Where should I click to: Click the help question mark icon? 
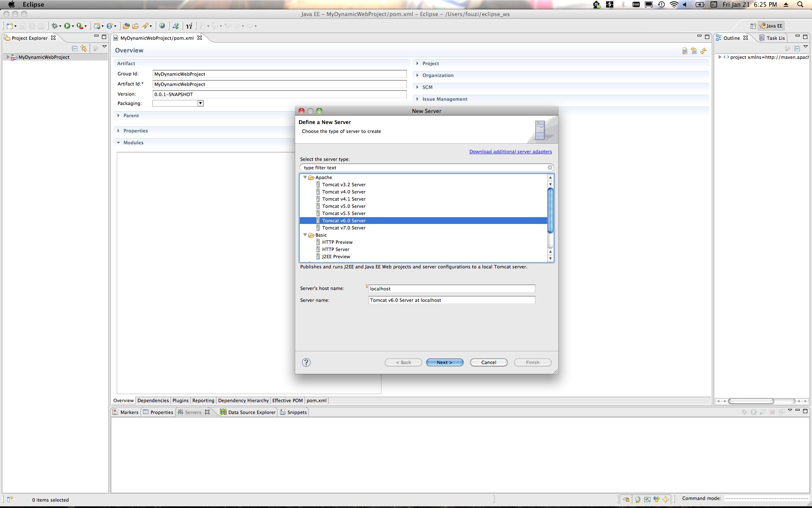pyautogui.click(x=306, y=362)
